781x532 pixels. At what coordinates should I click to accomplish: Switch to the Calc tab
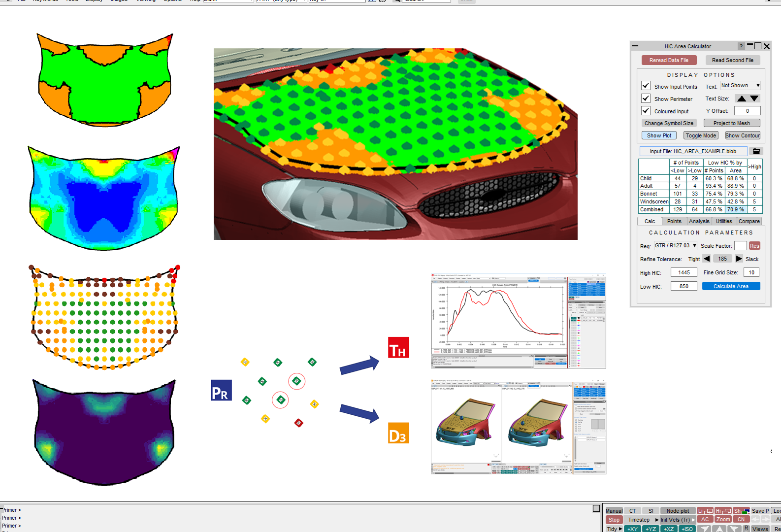[650, 221]
